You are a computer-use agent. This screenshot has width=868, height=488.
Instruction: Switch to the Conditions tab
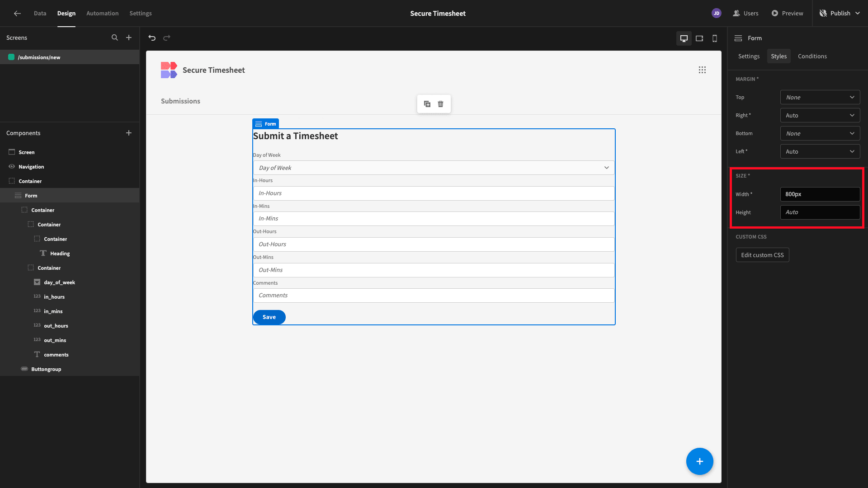pos(812,56)
